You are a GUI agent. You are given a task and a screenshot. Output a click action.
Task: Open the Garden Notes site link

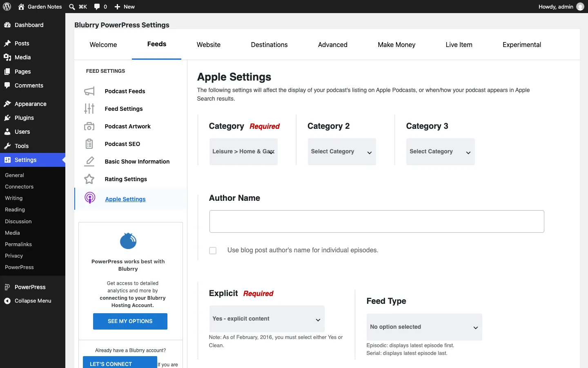[40, 7]
